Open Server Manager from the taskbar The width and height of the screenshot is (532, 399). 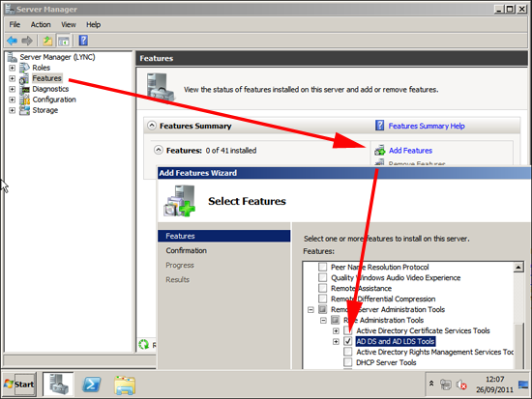tap(58, 385)
